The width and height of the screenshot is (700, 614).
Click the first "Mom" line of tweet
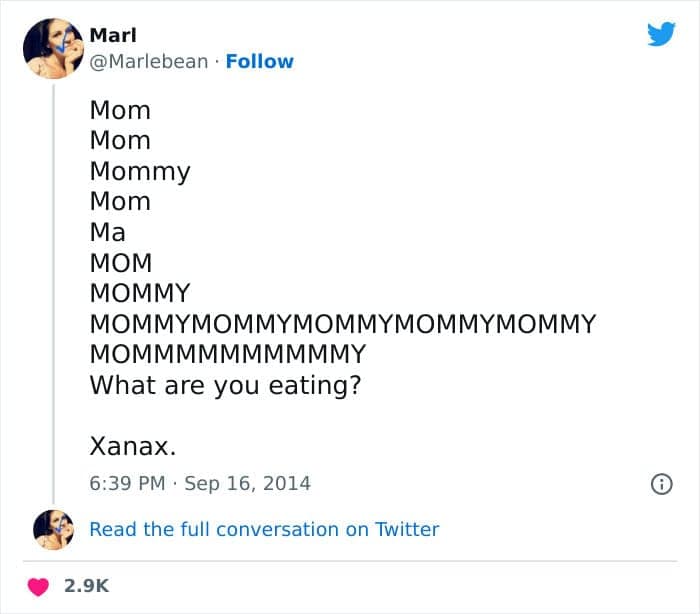(120, 110)
